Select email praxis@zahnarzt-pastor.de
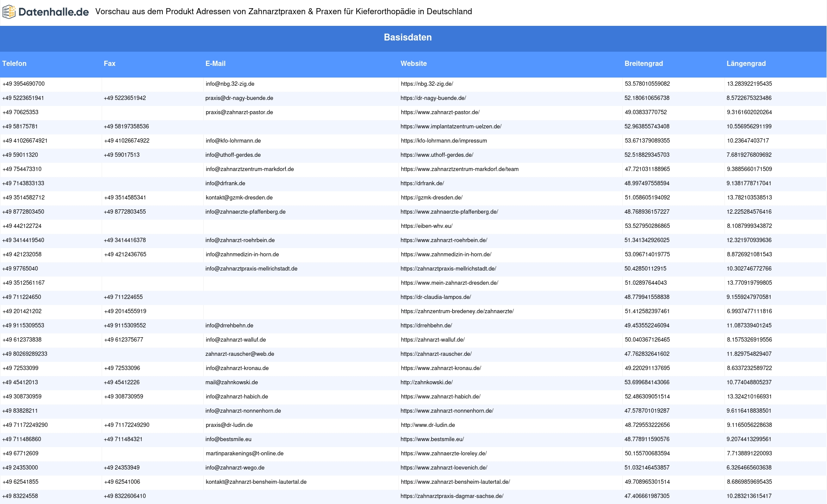The image size is (827, 504). [x=239, y=112]
